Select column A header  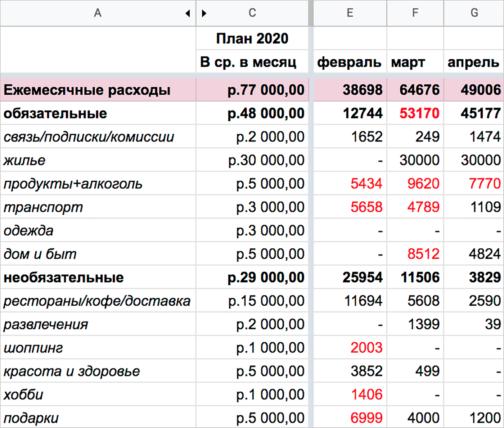tap(98, 13)
